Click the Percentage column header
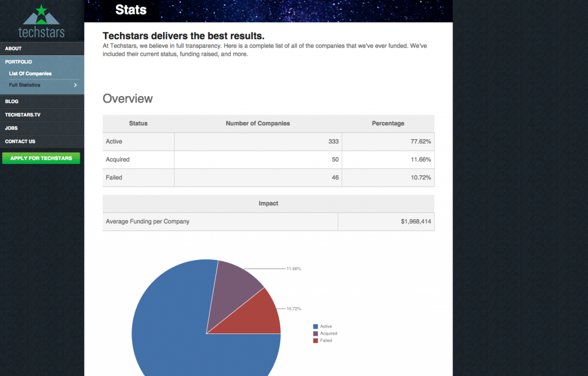The height and width of the screenshot is (376, 588). 388,123
